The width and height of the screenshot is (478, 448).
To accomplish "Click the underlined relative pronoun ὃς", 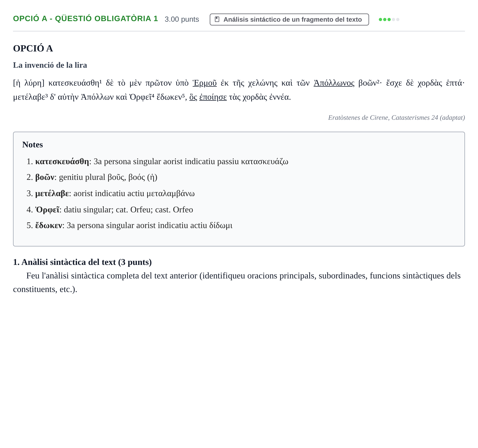I will click(x=193, y=97).
